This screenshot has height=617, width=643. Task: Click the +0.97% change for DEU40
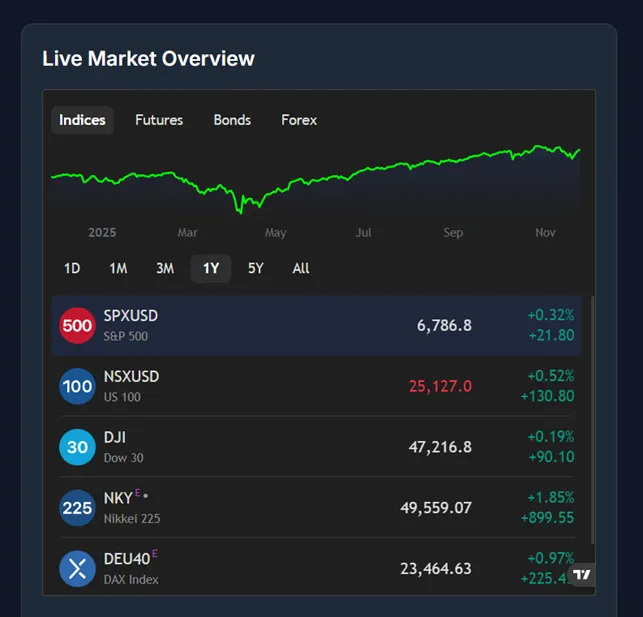tap(551, 558)
